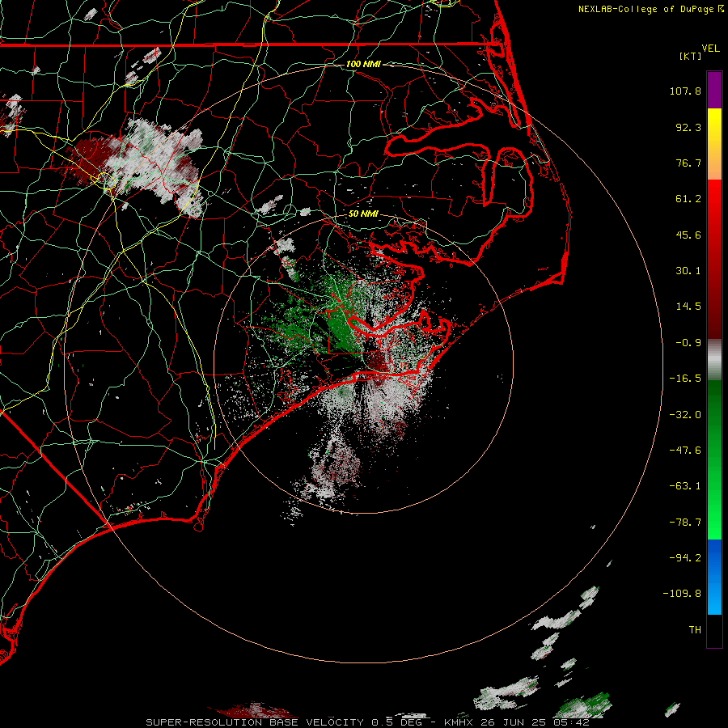Click the -0.9 legend value

(688, 343)
